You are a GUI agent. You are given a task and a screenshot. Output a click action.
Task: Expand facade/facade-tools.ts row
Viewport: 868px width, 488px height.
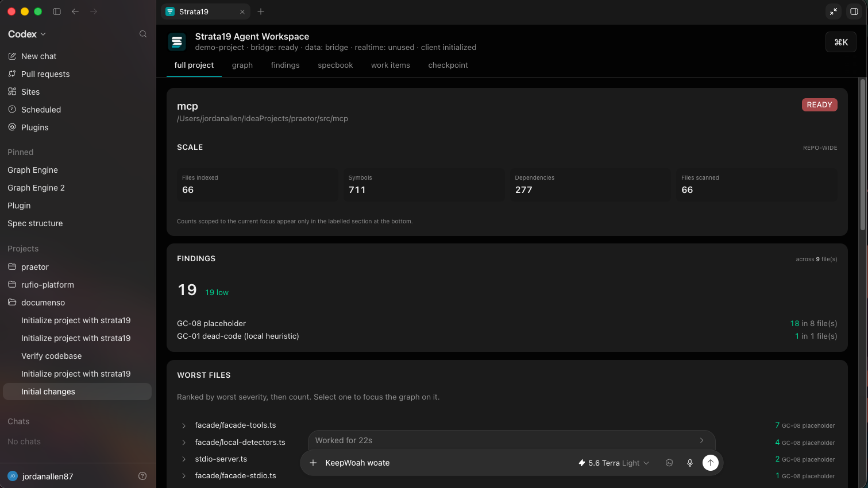[184, 425]
